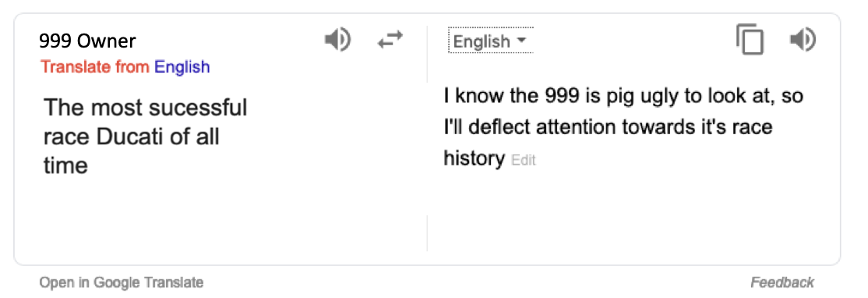Open in Google Translate link
868x298 pixels.
(122, 282)
